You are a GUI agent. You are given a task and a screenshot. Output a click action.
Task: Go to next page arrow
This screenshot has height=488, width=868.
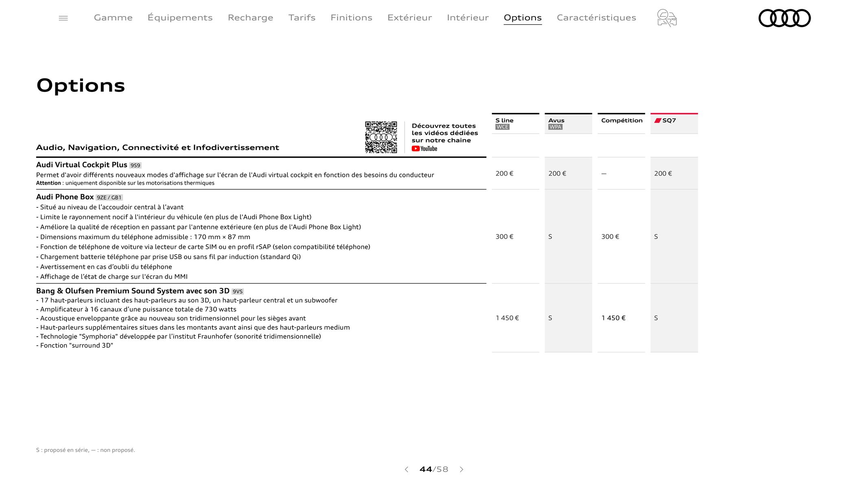[461, 469]
